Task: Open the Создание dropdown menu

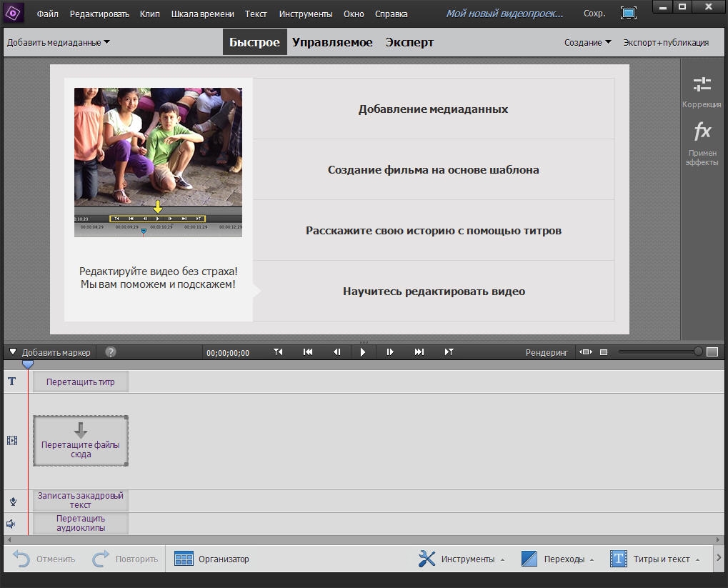Action: pyautogui.click(x=587, y=42)
